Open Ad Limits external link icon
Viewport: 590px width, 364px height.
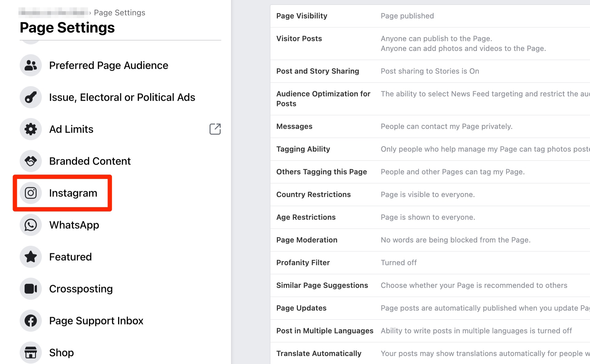pyautogui.click(x=215, y=129)
